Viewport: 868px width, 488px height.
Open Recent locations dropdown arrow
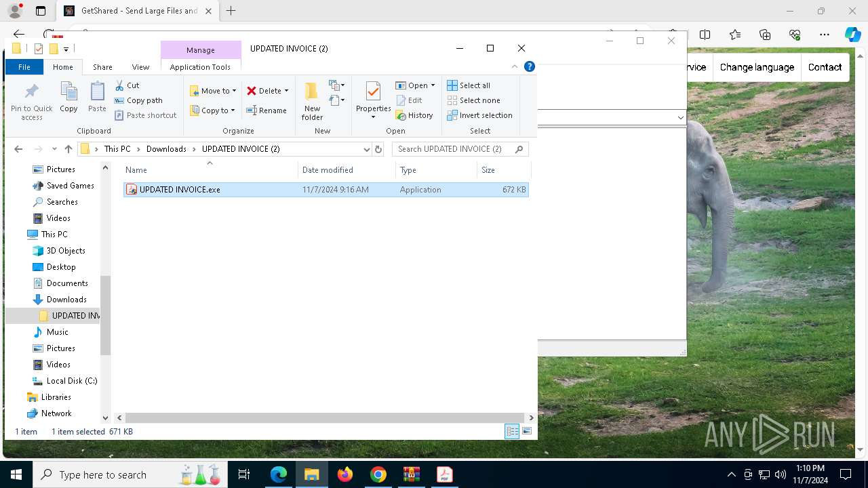tap(54, 149)
